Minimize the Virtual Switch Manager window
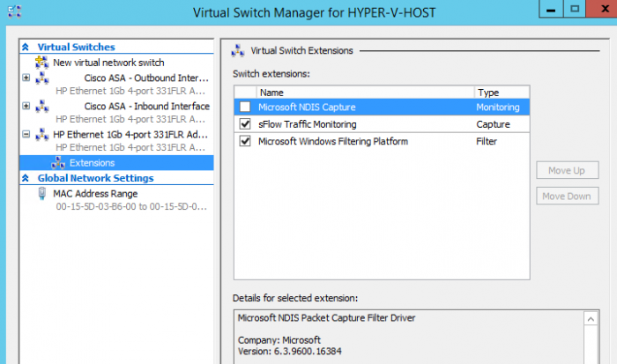Image resolution: width=617 pixels, height=364 pixels. coord(551,9)
